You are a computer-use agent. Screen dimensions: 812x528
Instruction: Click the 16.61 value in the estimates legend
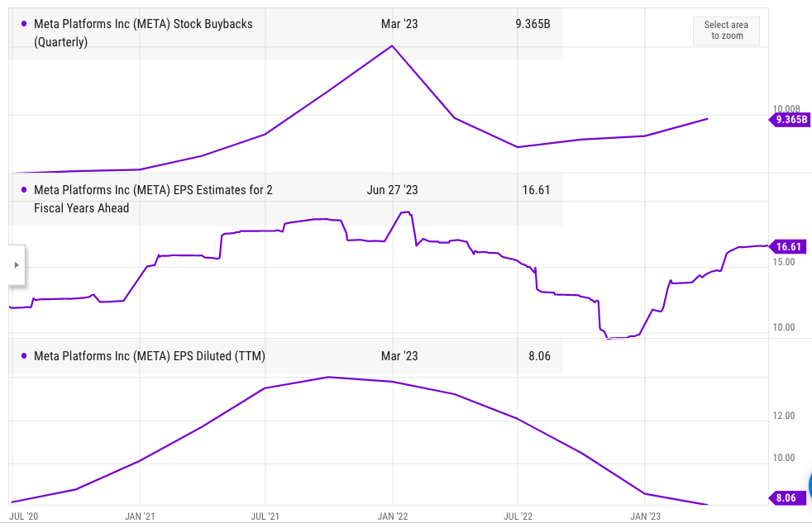click(x=536, y=190)
